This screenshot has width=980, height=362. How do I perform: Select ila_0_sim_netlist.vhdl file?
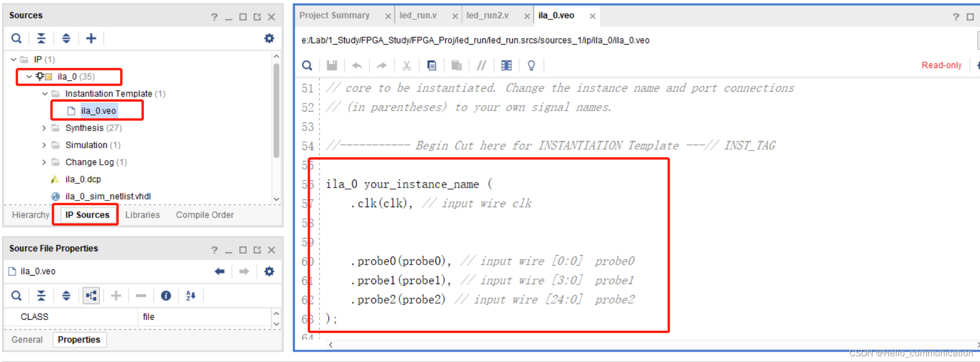pyautogui.click(x=108, y=196)
